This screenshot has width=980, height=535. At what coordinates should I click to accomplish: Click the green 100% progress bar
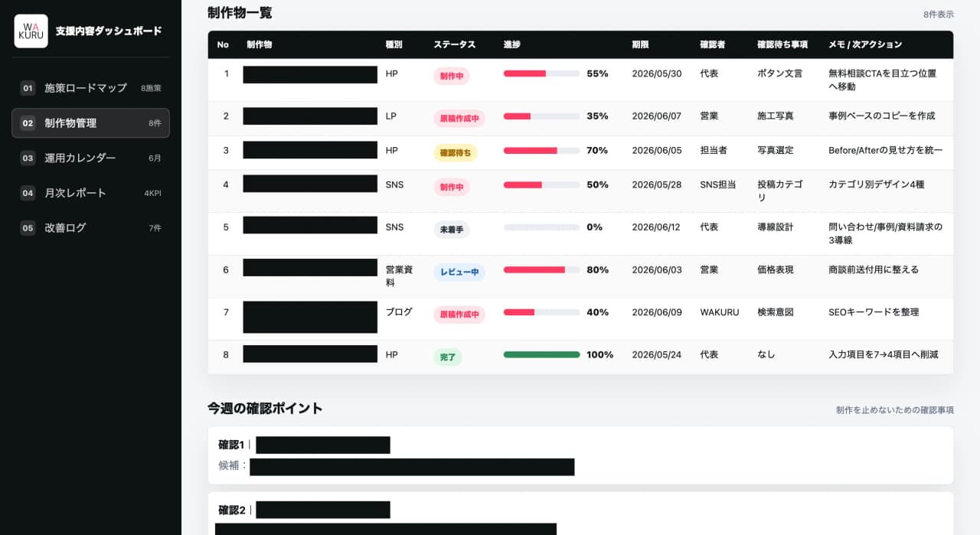click(x=541, y=354)
